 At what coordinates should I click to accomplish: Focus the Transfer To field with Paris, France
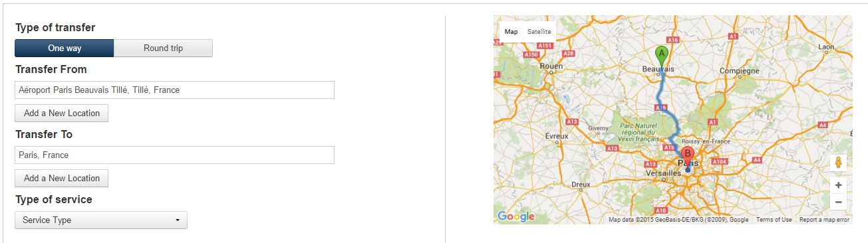(174, 155)
